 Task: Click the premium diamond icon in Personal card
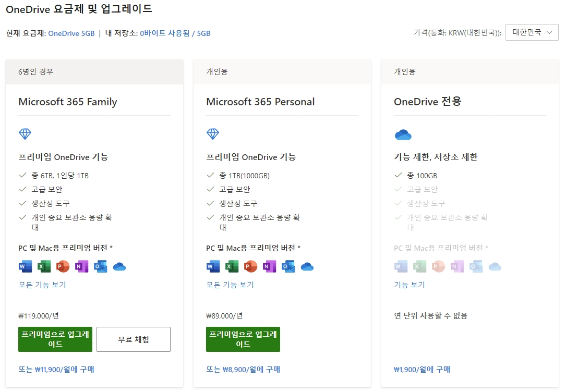pos(213,134)
